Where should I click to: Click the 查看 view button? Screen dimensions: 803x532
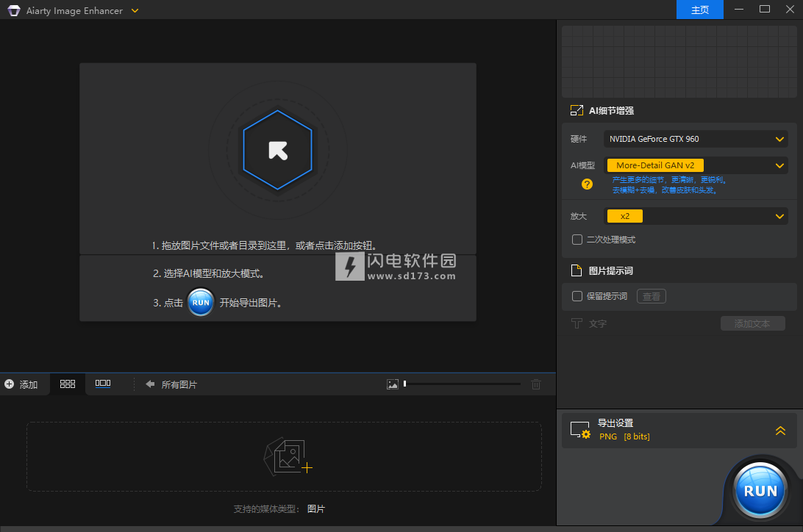(x=652, y=296)
